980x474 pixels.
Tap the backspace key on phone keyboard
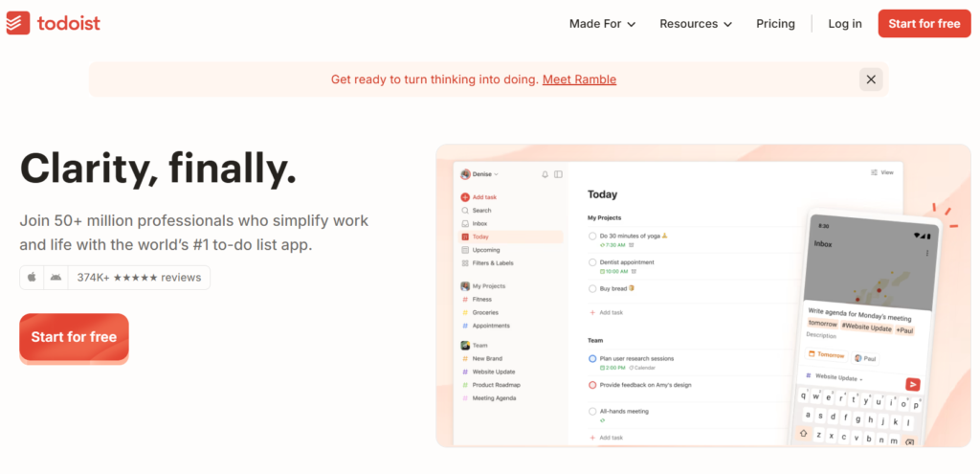(x=909, y=442)
